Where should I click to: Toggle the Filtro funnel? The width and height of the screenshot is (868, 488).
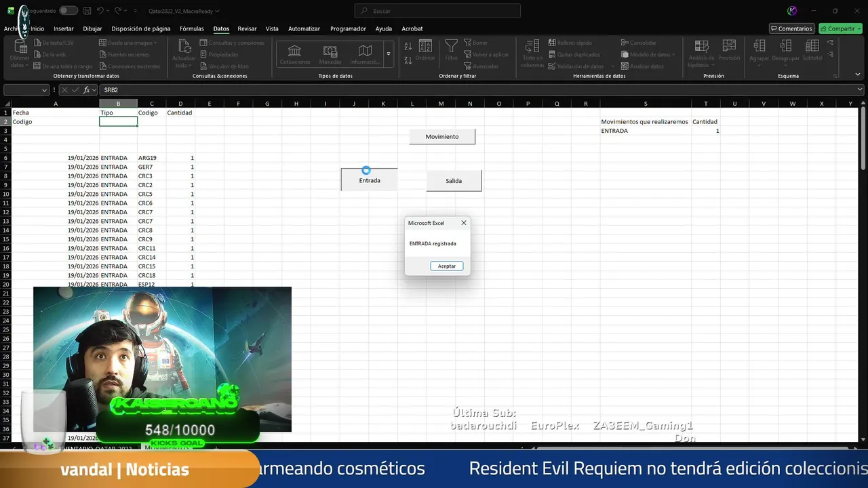click(x=451, y=50)
